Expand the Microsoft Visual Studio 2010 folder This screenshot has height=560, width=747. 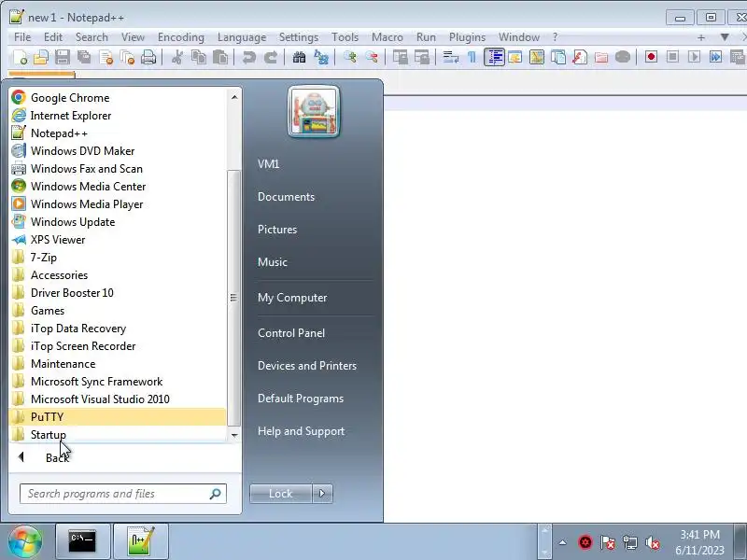coord(118,399)
